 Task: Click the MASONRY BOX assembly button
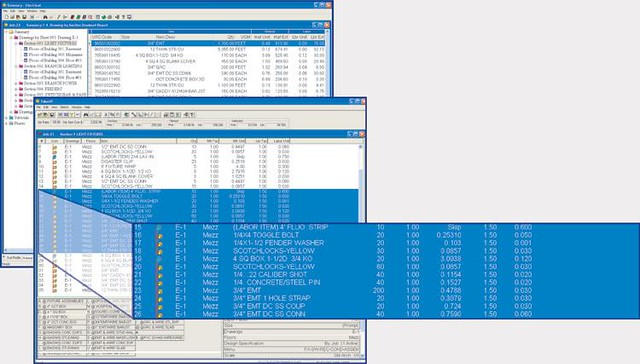click(62, 328)
